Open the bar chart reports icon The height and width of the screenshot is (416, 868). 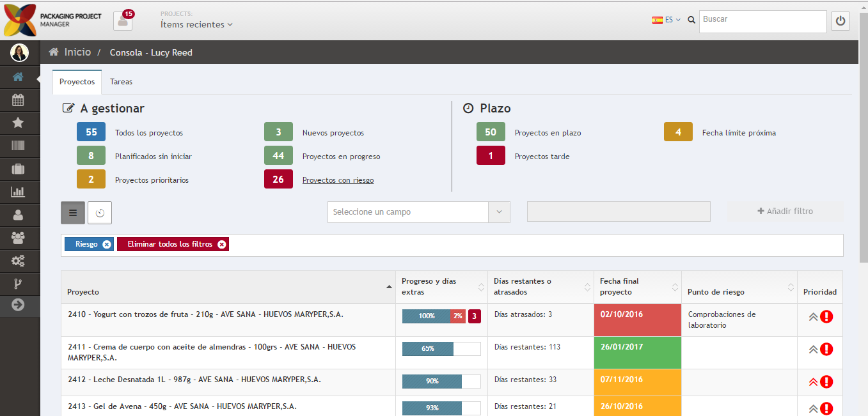18,192
